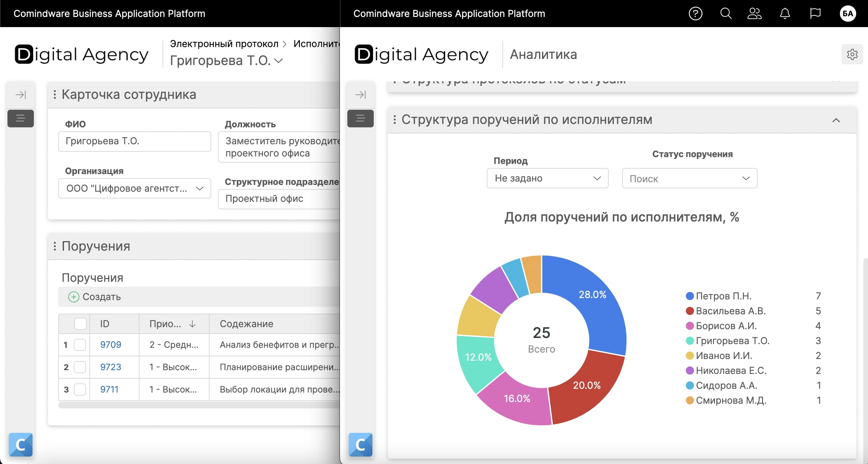
Task: Click the Электронный протокол breadcrumb
Action: [x=224, y=44]
